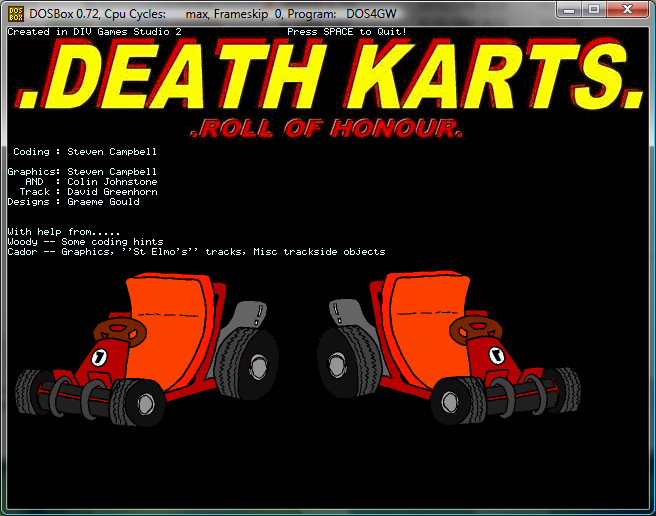Click the 'Cador -- Graphics' credits line
This screenshot has width=656, height=516.
(x=196, y=252)
